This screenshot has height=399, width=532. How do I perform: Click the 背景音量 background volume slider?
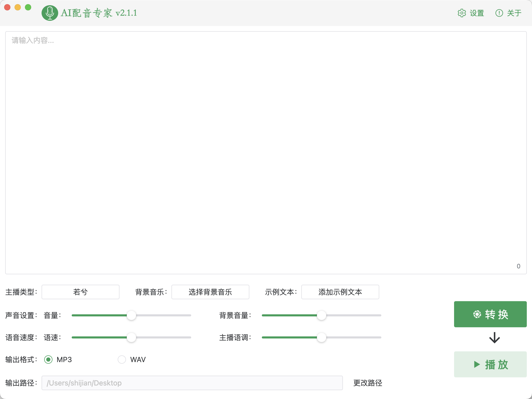[x=322, y=315]
